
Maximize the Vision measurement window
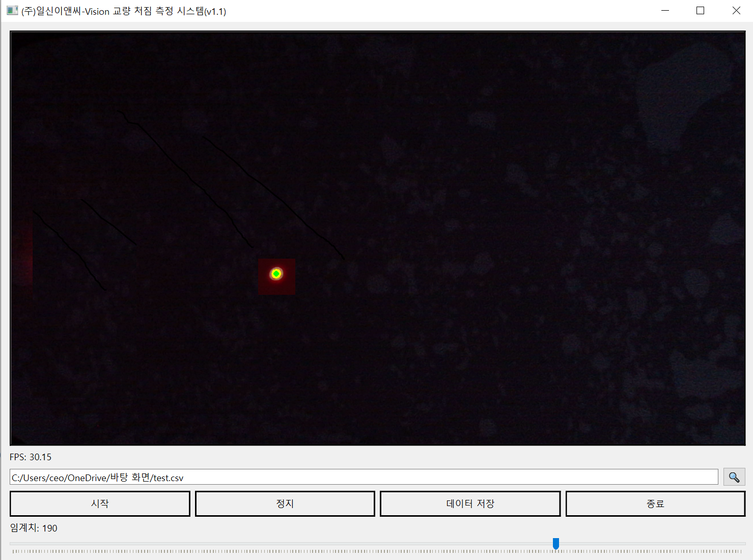point(701,11)
